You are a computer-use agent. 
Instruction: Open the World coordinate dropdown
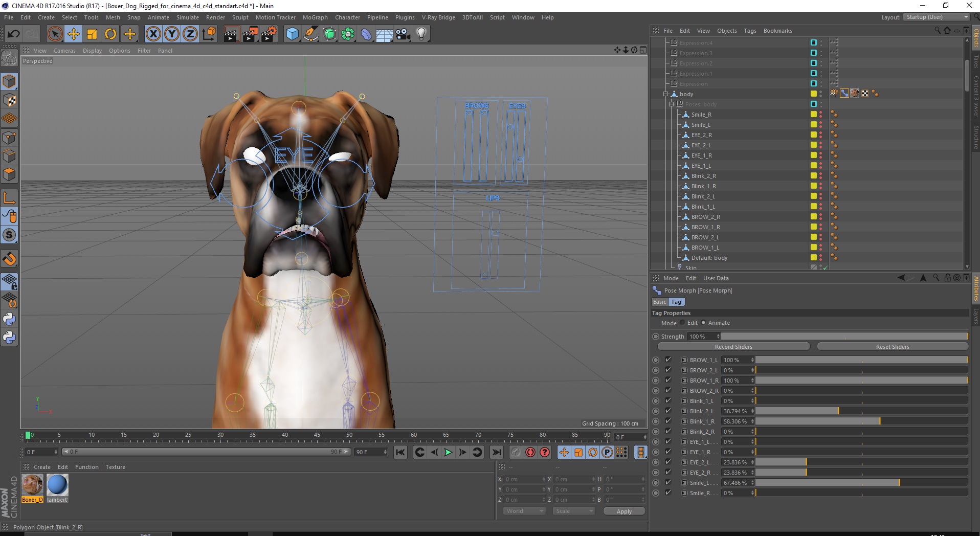[x=524, y=511]
